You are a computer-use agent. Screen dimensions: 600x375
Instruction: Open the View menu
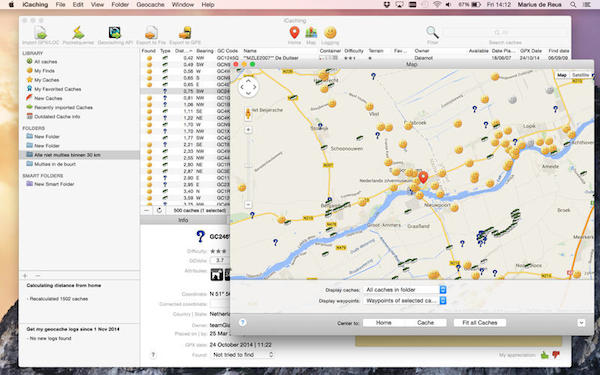(x=97, y=5)
